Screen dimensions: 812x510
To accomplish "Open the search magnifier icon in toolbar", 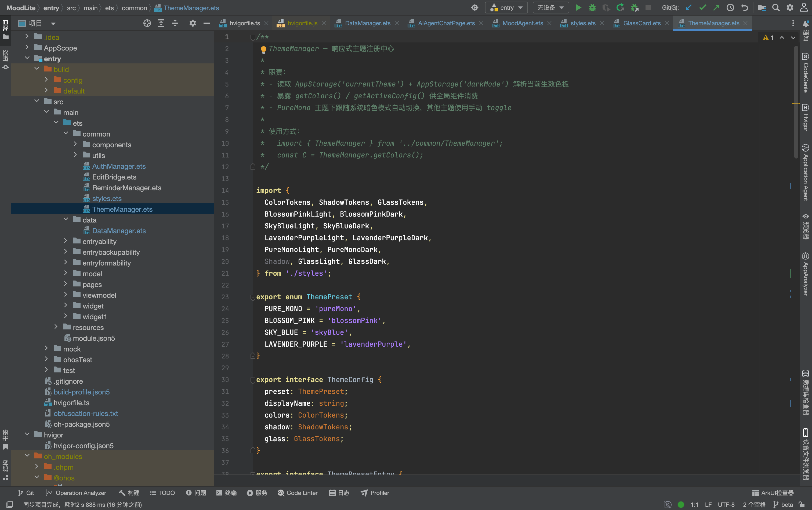I will click(x=775, y=8).
